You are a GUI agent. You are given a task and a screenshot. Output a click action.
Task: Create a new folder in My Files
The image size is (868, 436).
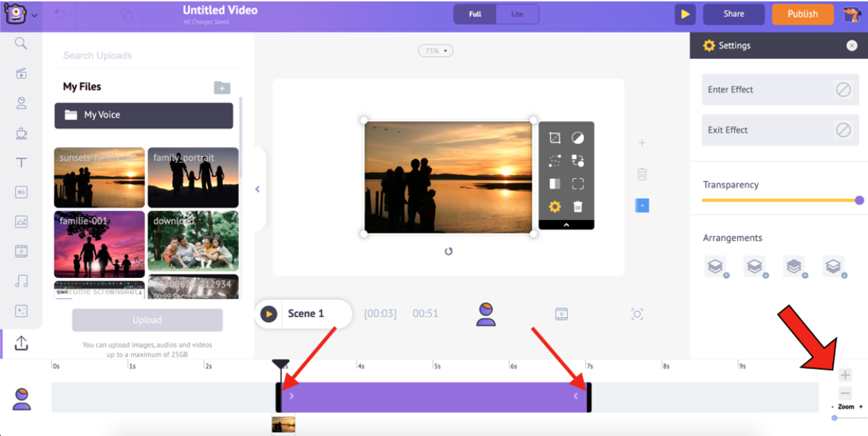pos(222,87)
